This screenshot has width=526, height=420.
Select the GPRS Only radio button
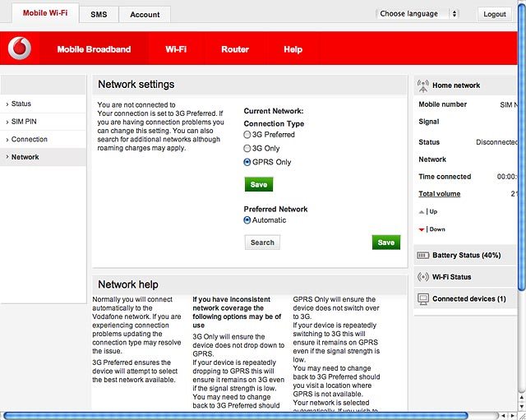(x=247, y=162)
